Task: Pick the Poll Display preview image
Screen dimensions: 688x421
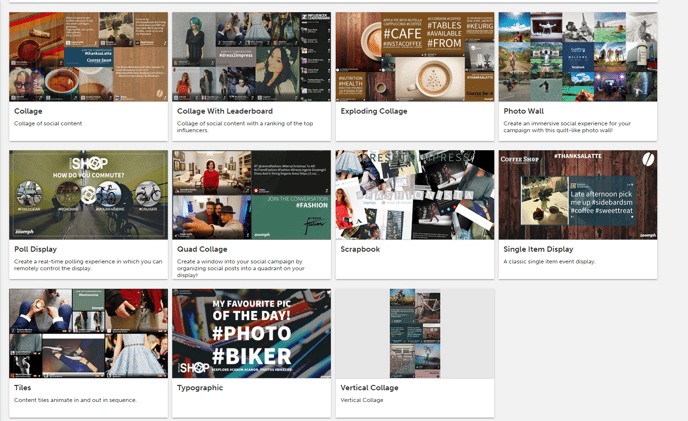Action: coord(88,195)
